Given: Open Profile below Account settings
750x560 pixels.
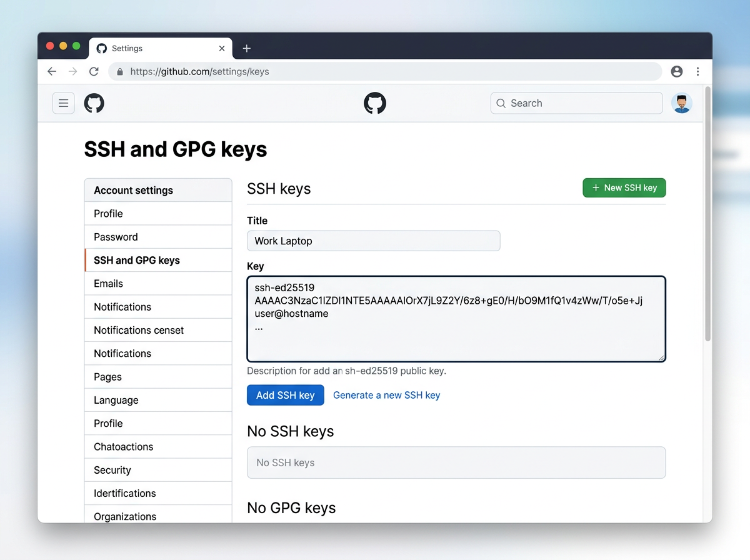Looking at the screenshot, I should [x=158, y=214].
